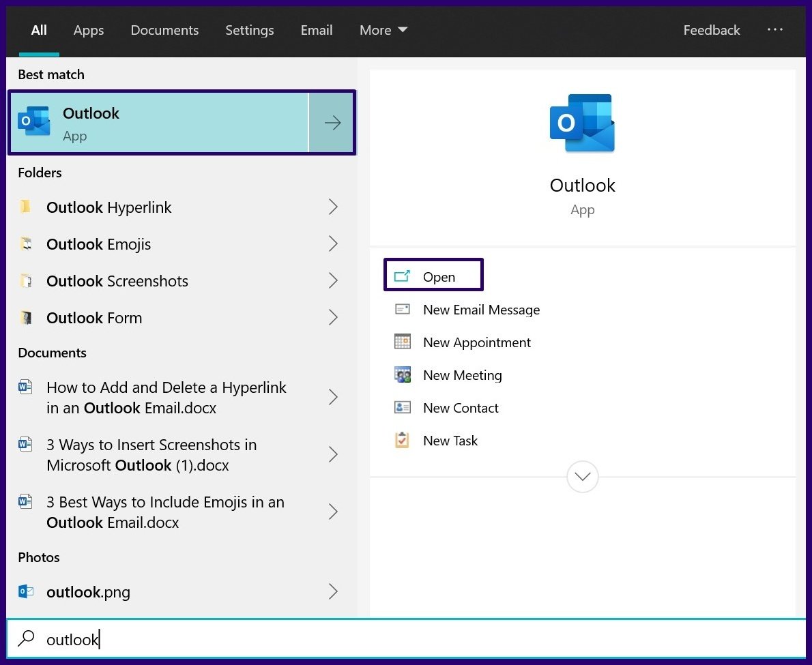812x665 pixels.
Task: Click the 'Outlook' title in preview pane
Action: (x=582, y=185)
